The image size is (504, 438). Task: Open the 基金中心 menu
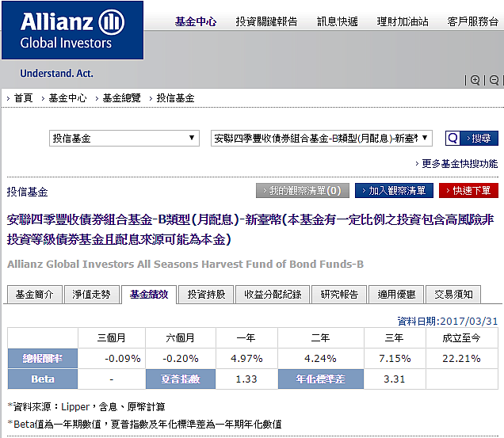[196, 21]
